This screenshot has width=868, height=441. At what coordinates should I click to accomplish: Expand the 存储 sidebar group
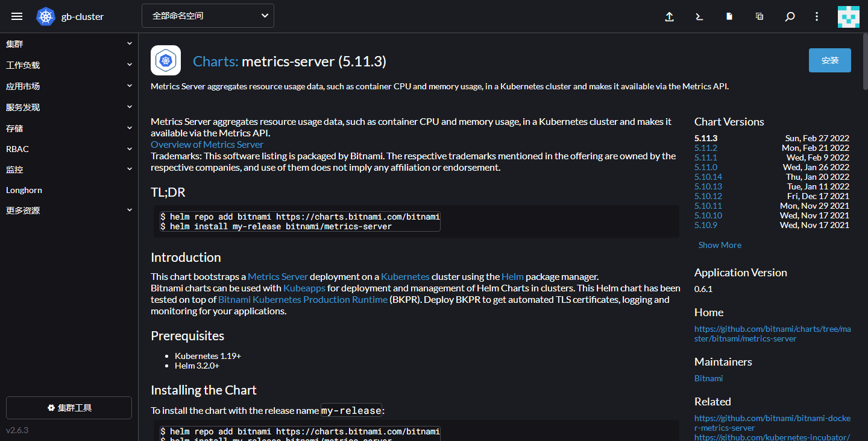pos(69,128)
